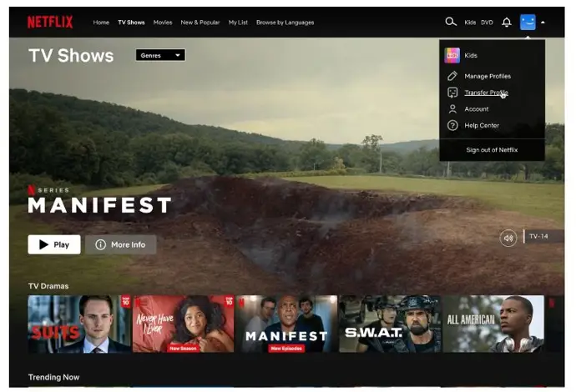Open the Genres dropdown
This screenshot has height=392, width=576.
pos(160,55)
